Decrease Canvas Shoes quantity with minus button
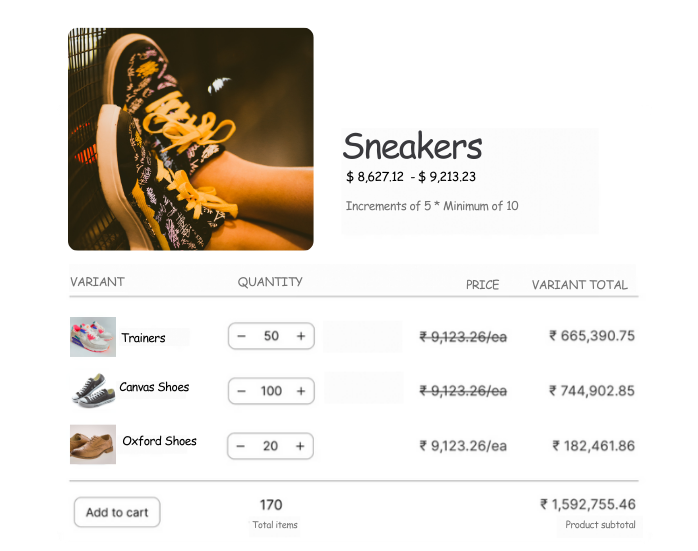The height and width of the screenshot is (551, 698). [x=242, y=391]
